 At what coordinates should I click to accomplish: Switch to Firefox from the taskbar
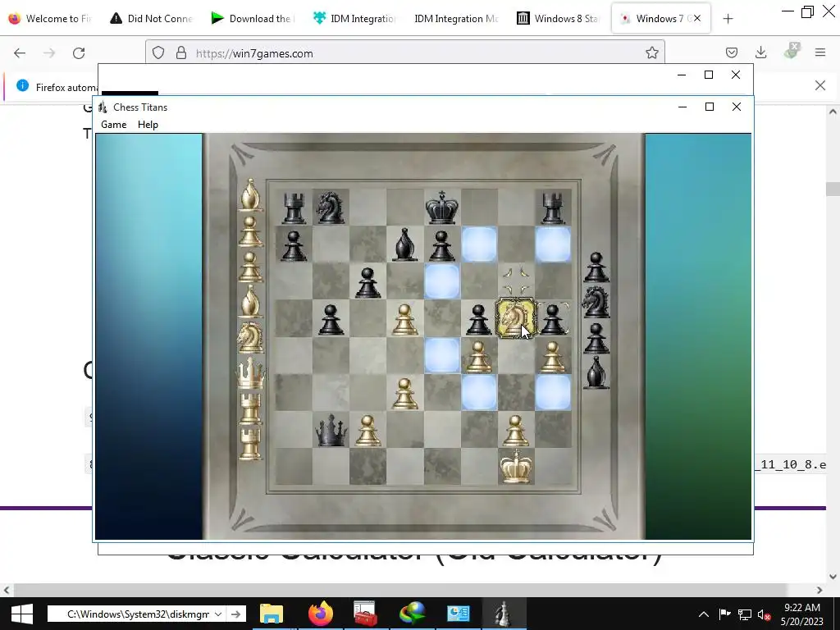tap(321, 614)
